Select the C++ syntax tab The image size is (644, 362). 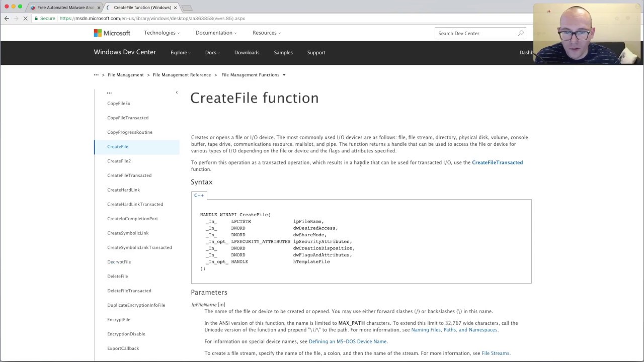199,195
